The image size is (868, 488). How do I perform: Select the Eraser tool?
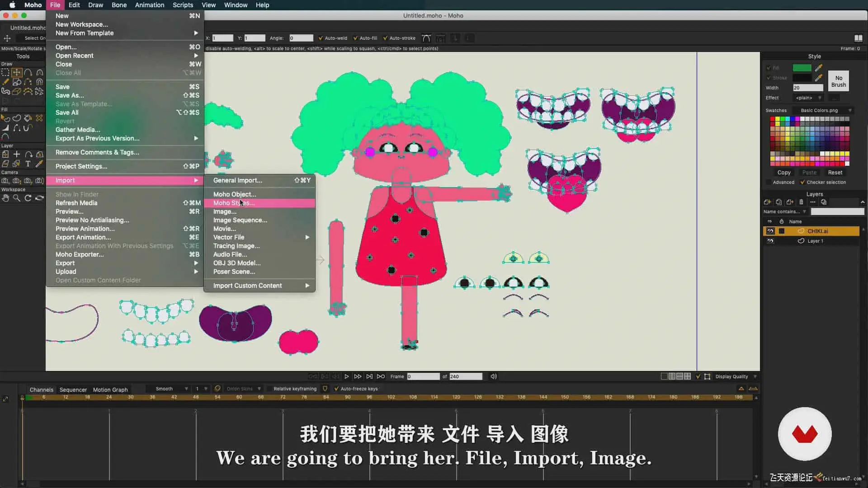click(17, 91)
